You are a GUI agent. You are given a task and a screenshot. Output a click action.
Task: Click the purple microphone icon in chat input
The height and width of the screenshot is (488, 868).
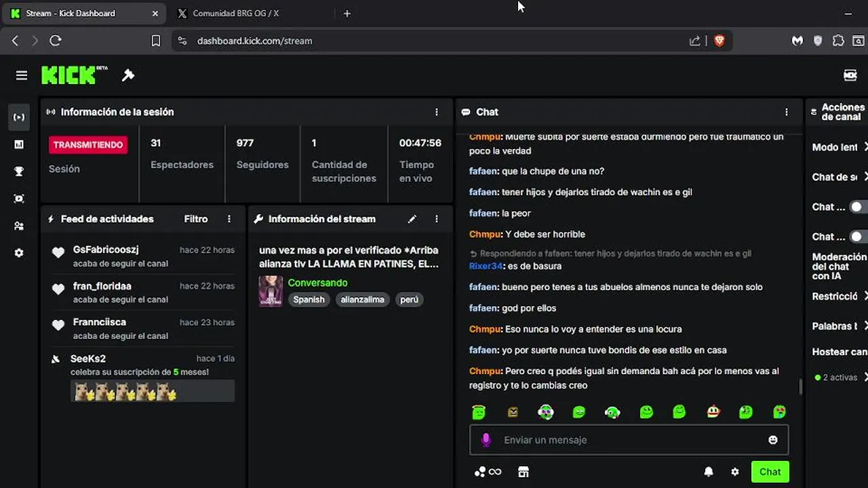point(486,440)
